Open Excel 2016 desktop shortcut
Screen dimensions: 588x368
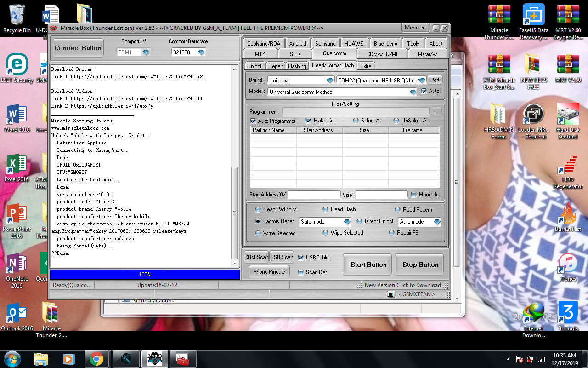click(x=17, y=167)
